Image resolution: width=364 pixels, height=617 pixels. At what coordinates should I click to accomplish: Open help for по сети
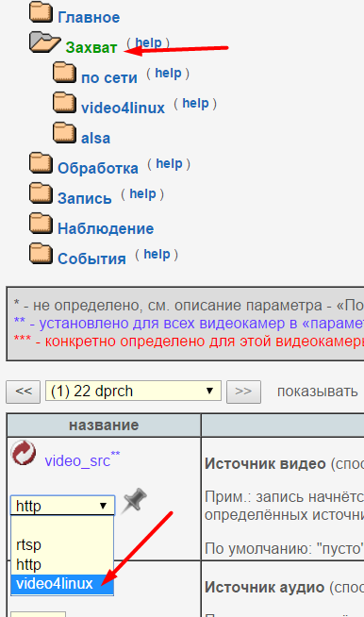(x=168, y=73)
